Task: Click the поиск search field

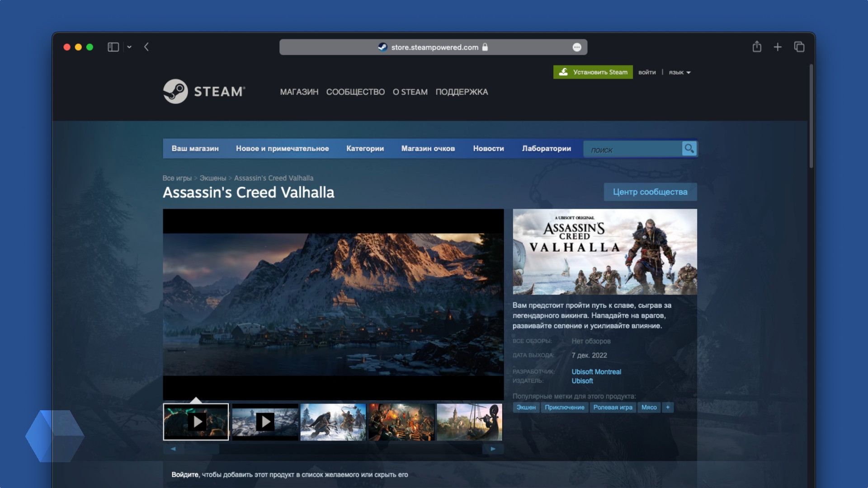Action: coord(632,149)
